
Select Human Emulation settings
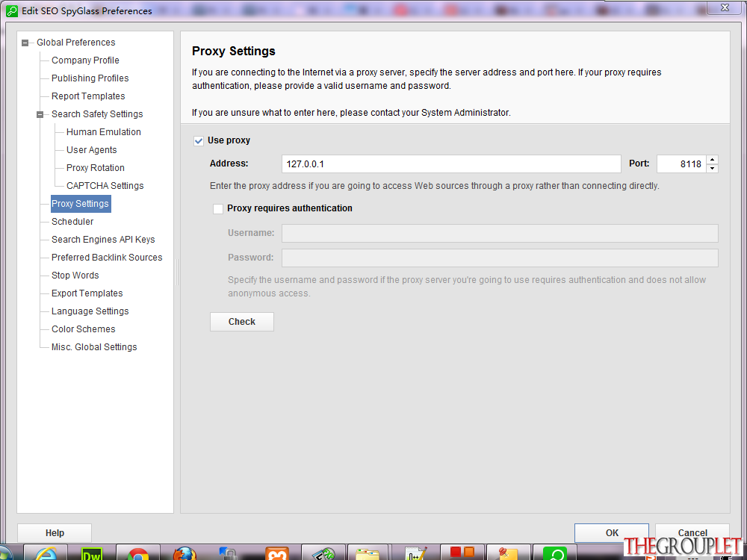pos(103,132)
